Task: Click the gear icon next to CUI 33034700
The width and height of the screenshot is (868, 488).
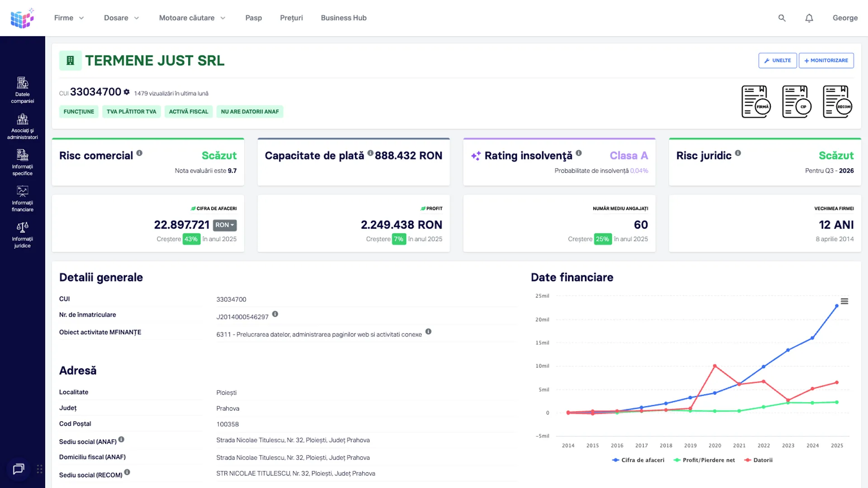Action: 127,92
